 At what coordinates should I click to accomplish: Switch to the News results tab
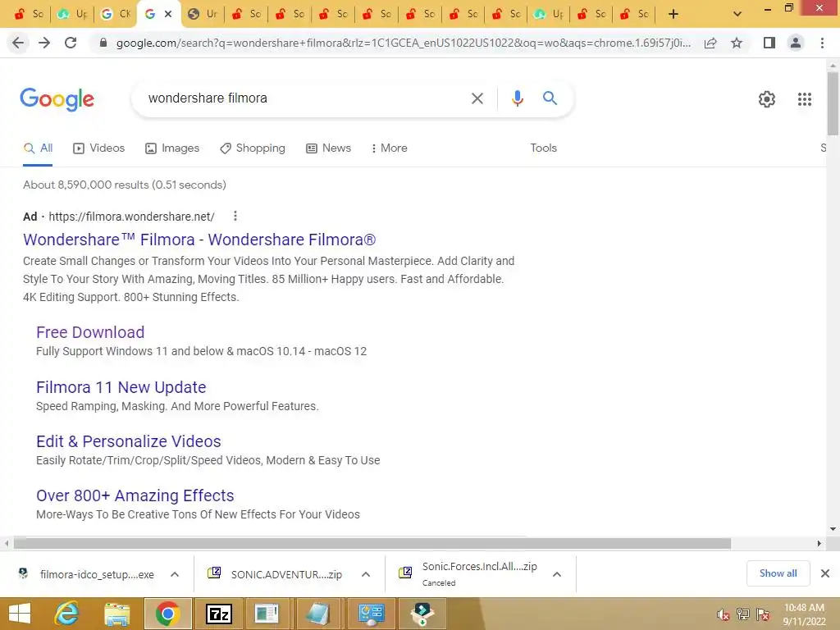328,148
